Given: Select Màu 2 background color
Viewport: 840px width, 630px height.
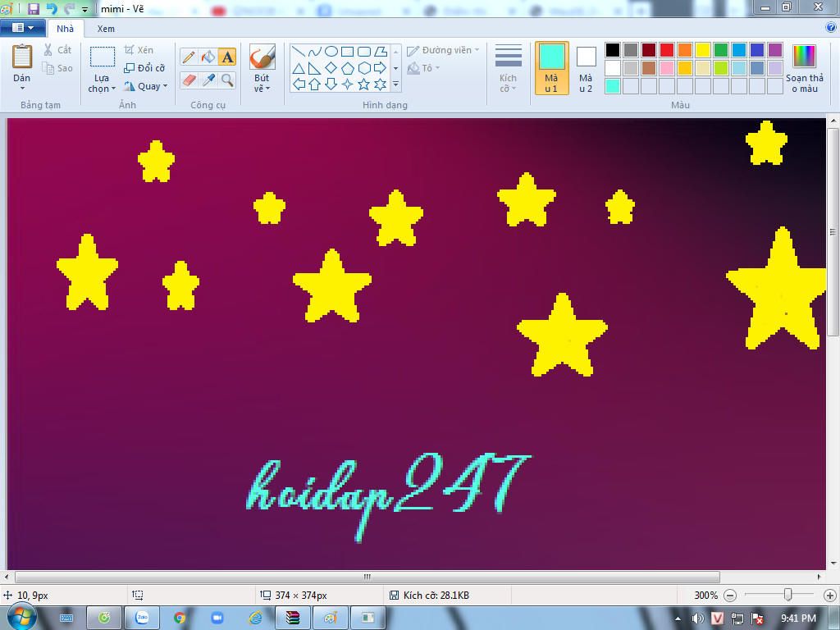Looking at the screenshot, I should click(586, 68).
